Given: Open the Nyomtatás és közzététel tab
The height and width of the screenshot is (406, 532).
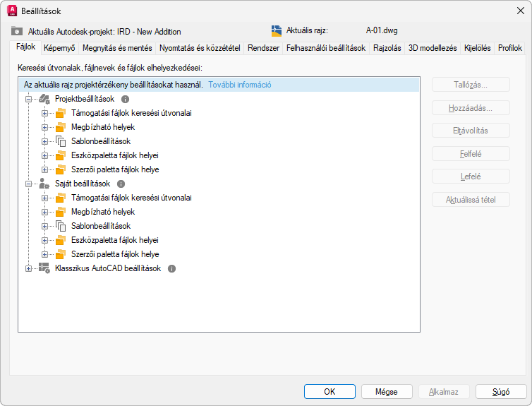Looking at the screenshot, I should tap(200, 48).
